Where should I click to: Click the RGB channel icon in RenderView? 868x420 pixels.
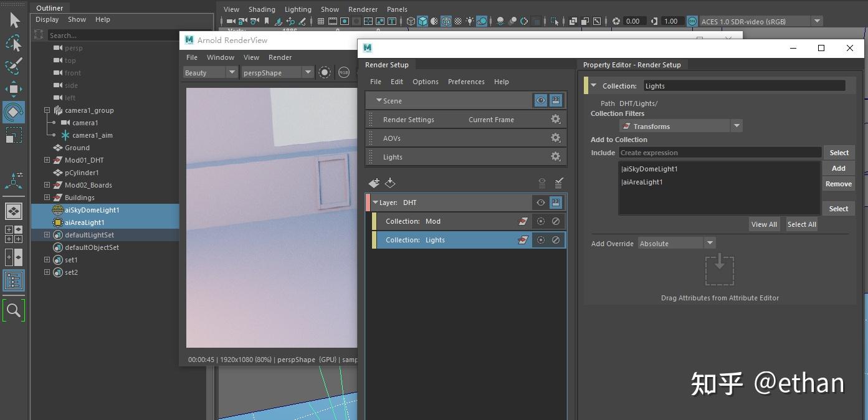[344, 73]
